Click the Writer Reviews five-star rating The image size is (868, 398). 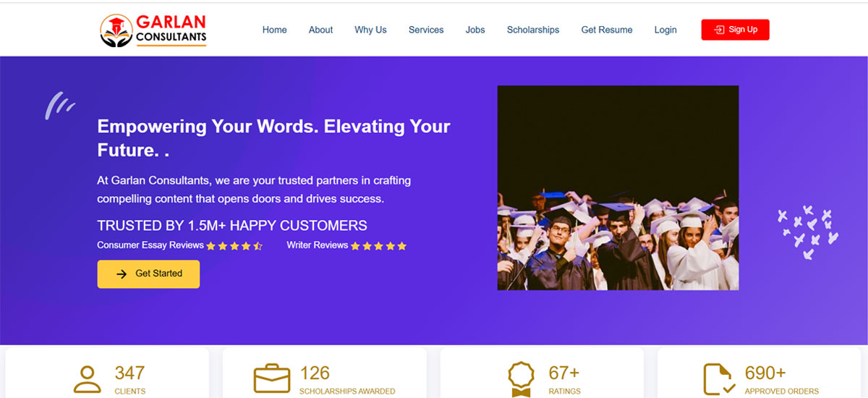(379, 246)
